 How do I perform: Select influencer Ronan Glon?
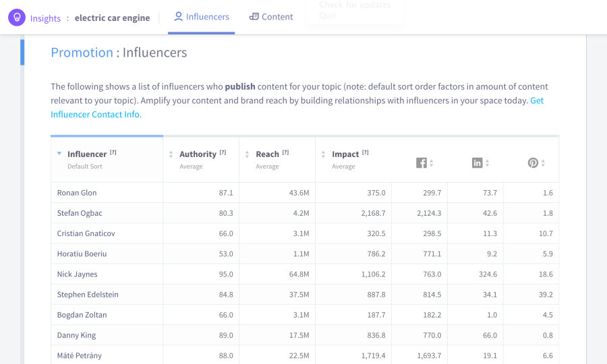click(77, 193)
